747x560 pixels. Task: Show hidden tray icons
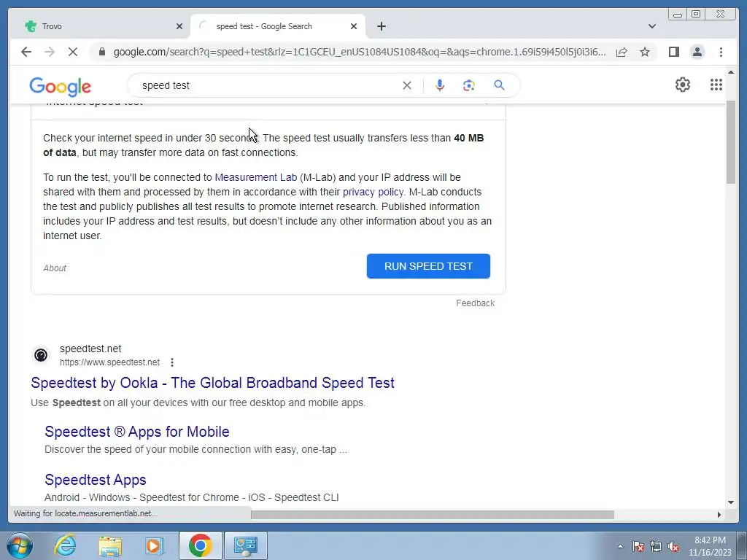620,547
